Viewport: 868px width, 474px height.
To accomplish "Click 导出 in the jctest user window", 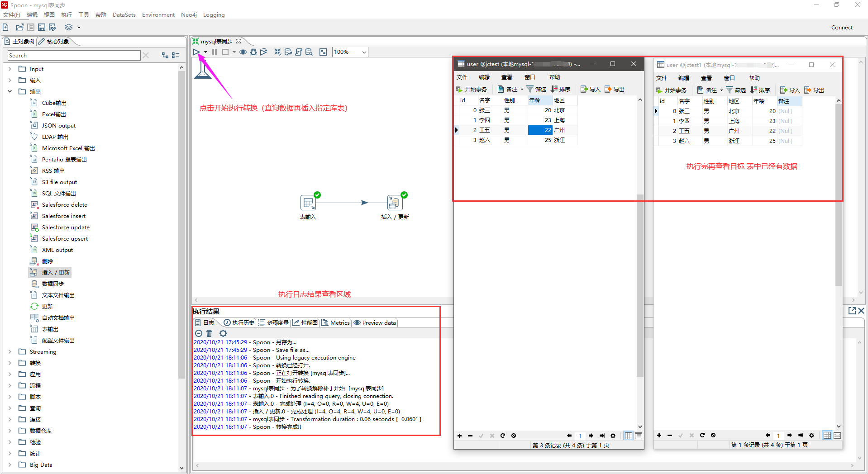I will pyautogui.click(x=615, y=89).
